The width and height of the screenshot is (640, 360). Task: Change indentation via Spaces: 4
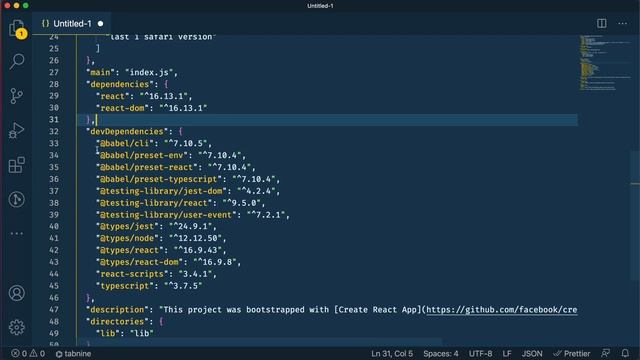pos(441,353)
